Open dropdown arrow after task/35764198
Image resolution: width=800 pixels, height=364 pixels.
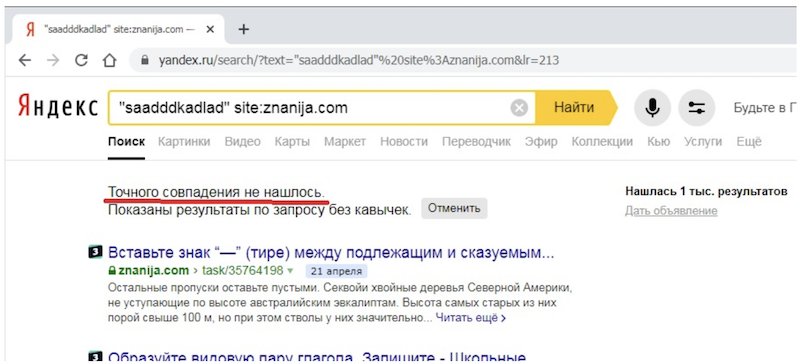click(x=290, y=271)
